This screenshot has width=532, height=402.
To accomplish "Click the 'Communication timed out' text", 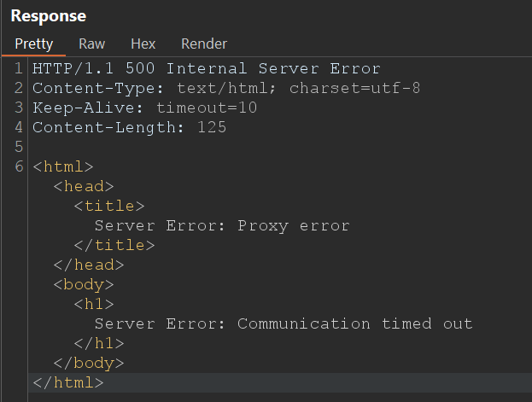I will (354, 323).
